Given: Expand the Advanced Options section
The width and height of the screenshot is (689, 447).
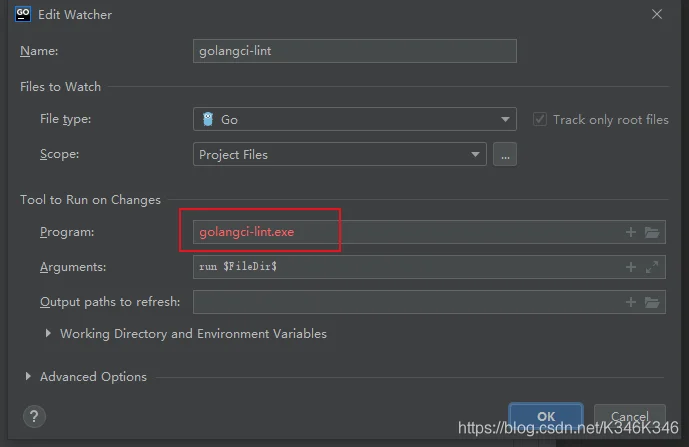Looking at the screenshot, I should tap(28, 376).
